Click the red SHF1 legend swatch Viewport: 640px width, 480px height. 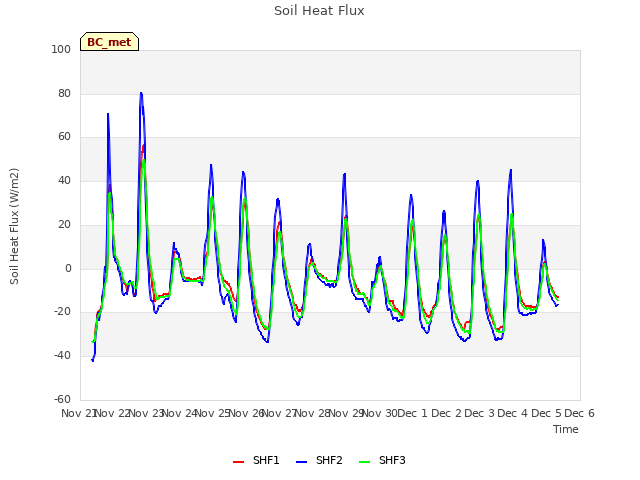(238, 462)
